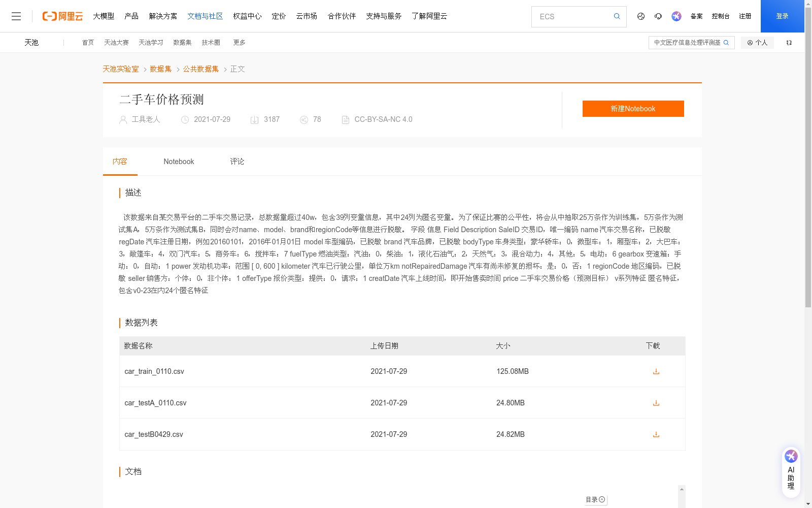
Task: Click the ECS search magnifier icon
Action: click(617, 16)
